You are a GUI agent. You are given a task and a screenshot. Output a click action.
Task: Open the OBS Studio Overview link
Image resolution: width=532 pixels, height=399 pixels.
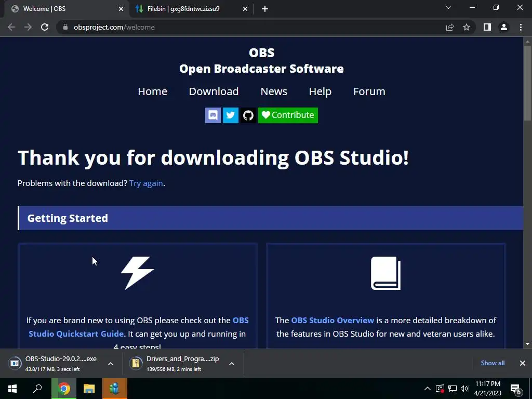pyautogui.click(x=332, y=320)
